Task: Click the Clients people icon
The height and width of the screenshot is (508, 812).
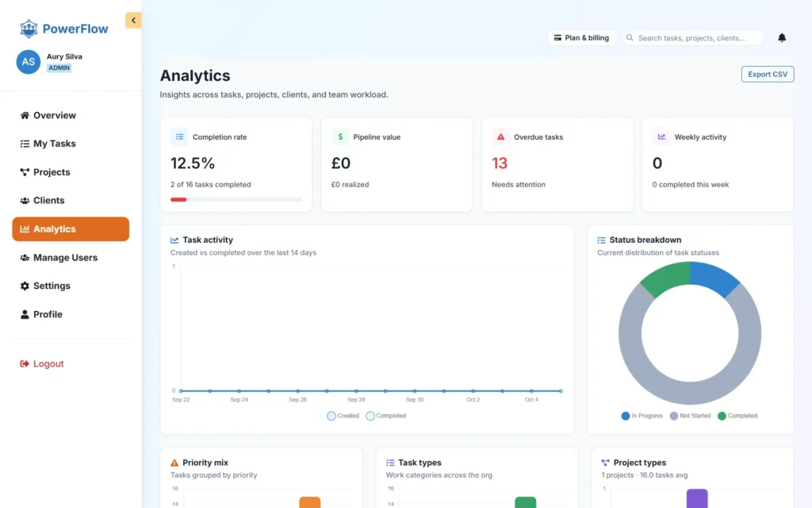Action: click(x=25, y=200)
